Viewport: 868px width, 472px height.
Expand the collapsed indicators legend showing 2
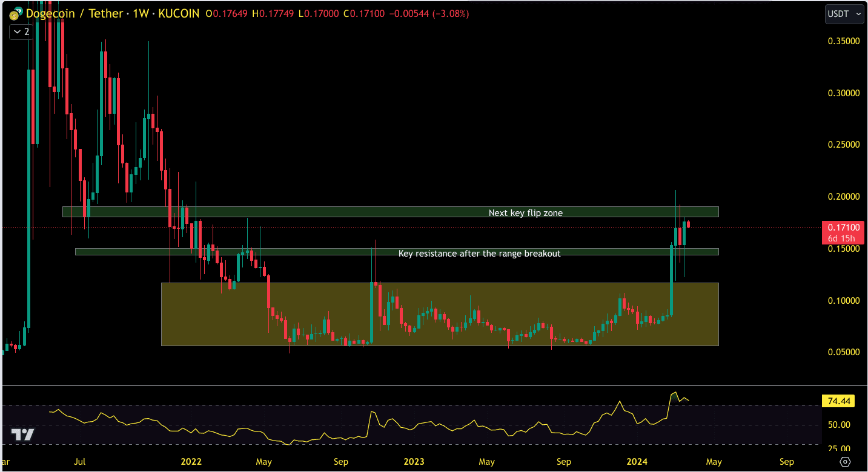21,31
